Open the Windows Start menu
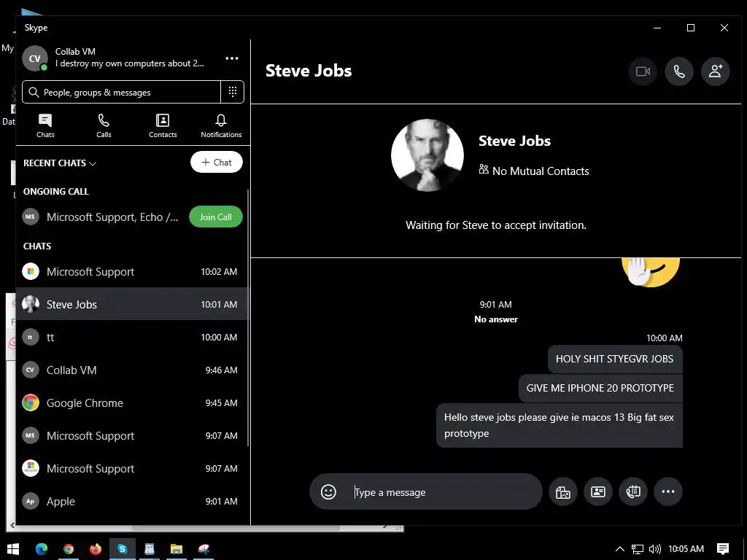Image resolution: width=747 pixels, height=560 pixels. pyautogui.click(x=13, y=549)
